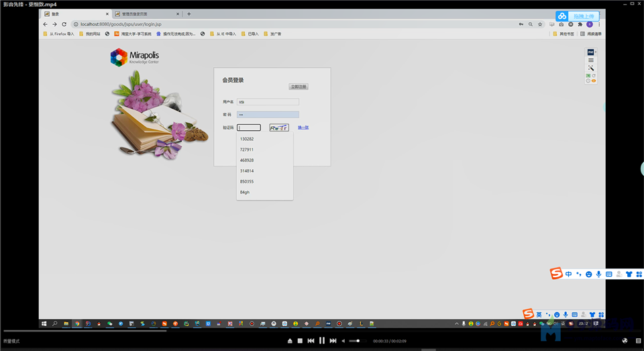Skip to the previous video
The height and width of the screenshot is (351, 644).
coord(311,341)
